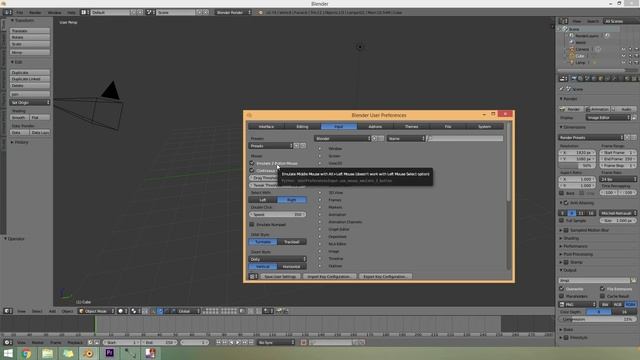
Task: Click the Cube object icon in outliner
Action: 571,56
